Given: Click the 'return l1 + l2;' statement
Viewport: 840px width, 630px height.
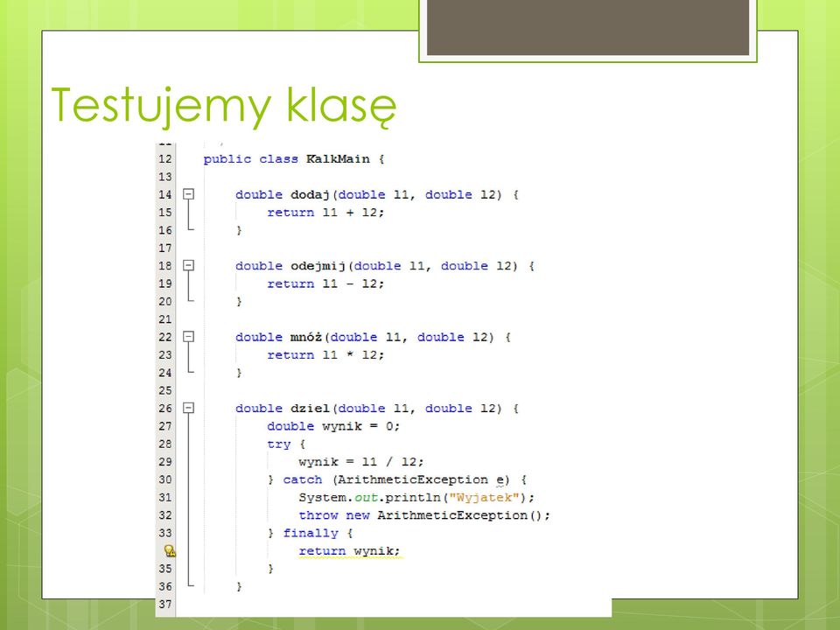Looking at the screenshot, I should [325, 213].
